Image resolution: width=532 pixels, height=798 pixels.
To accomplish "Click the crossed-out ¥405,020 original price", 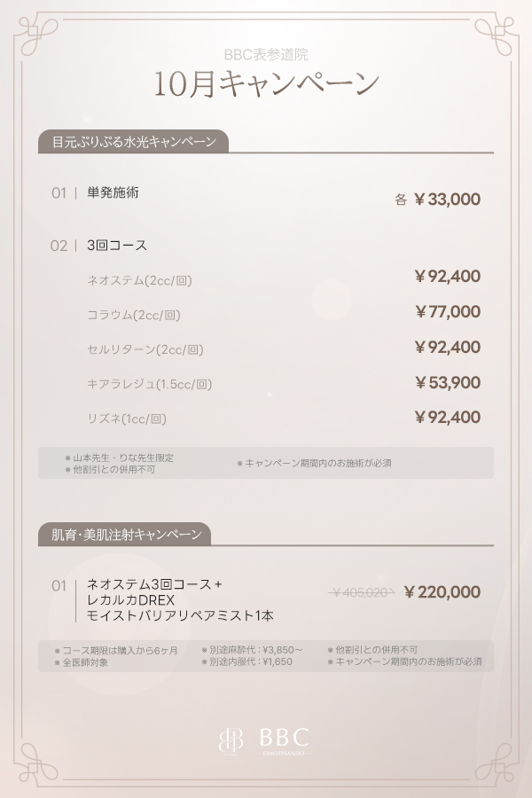I will (x=361, y=592).
